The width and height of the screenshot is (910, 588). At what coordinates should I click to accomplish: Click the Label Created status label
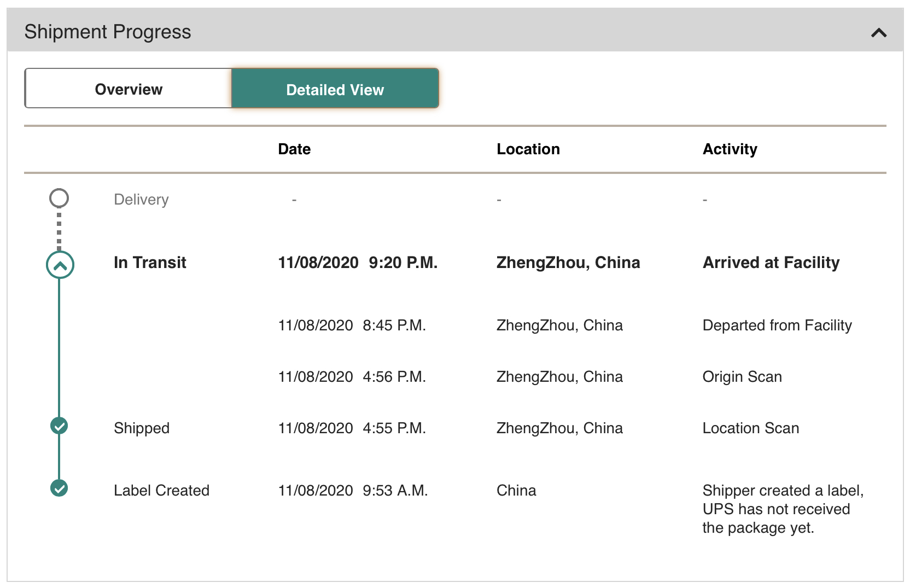click(x=161, y=491)
